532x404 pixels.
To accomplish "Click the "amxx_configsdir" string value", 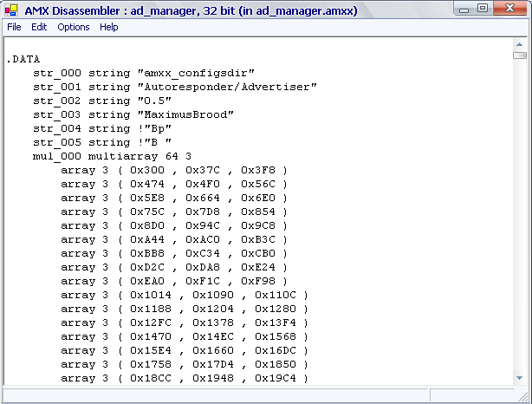I will [196, 74].
